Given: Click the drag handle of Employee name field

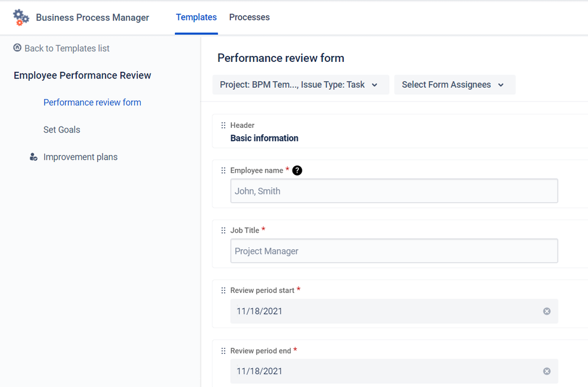Looking at the screenshot, I should tap(224, 170).
